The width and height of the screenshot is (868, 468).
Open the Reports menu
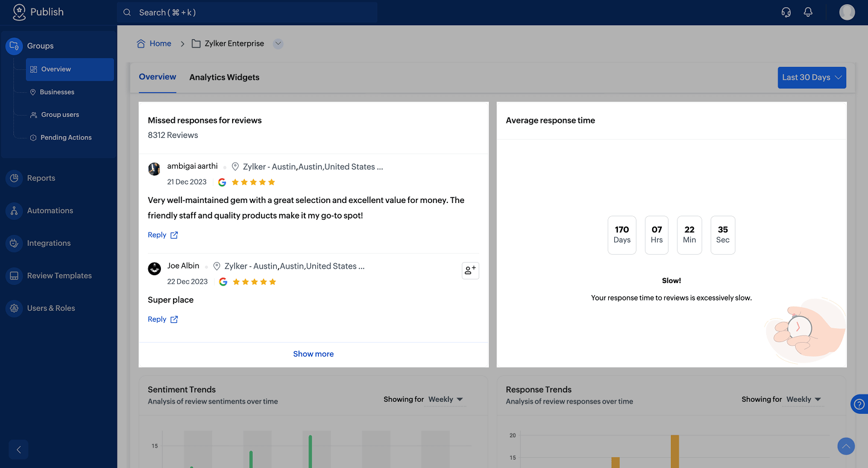point(41,178)
